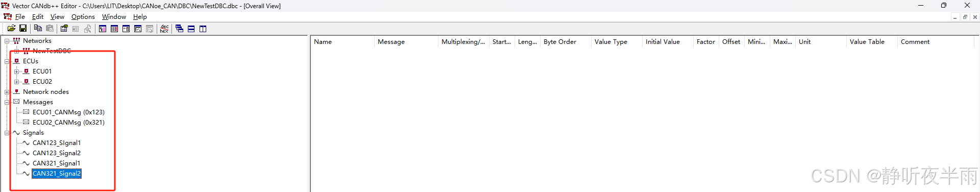The width and height of the screenshot is (980, 192).
Task: Click the Start... column header
Action: point(502,42)
